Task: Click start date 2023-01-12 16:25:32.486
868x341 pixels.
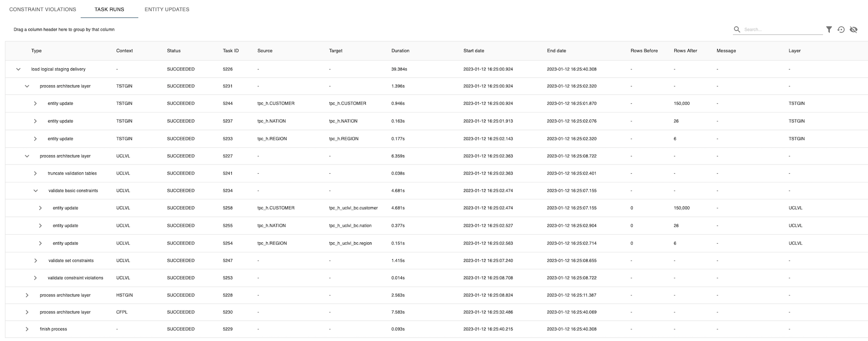Action: point(488,312)
